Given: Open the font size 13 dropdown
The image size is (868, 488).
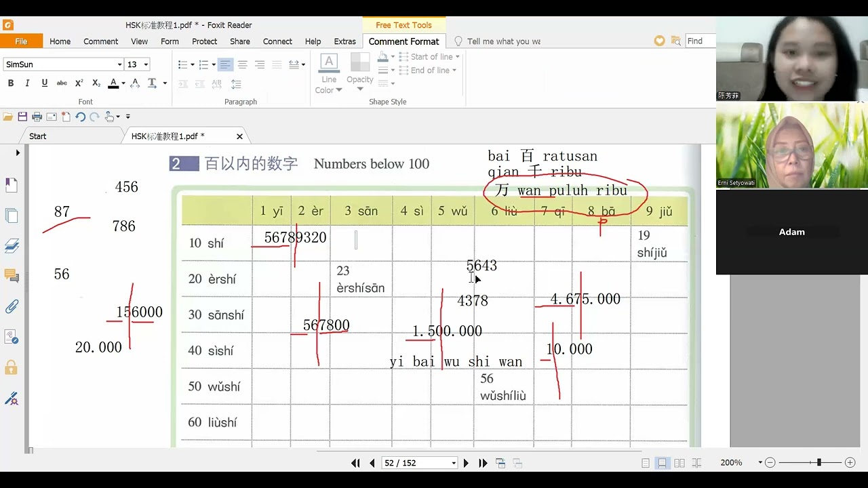Looking at the screenshot, I should 146,64.
